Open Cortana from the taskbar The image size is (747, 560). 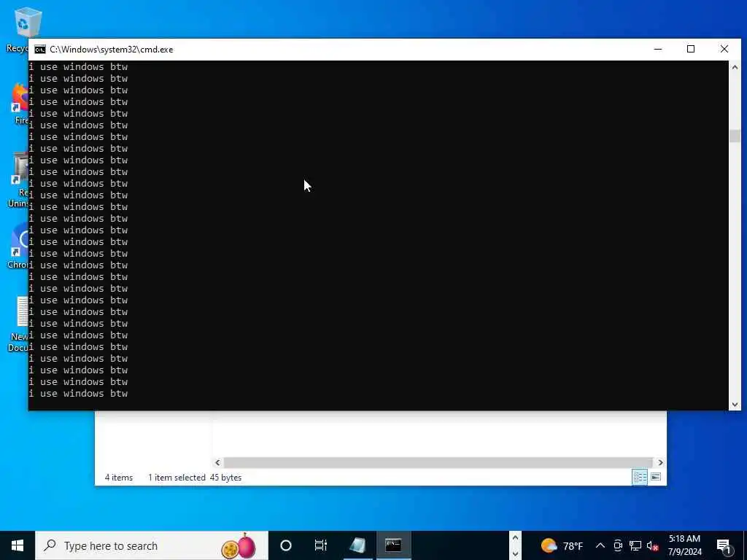click(285, 545)
